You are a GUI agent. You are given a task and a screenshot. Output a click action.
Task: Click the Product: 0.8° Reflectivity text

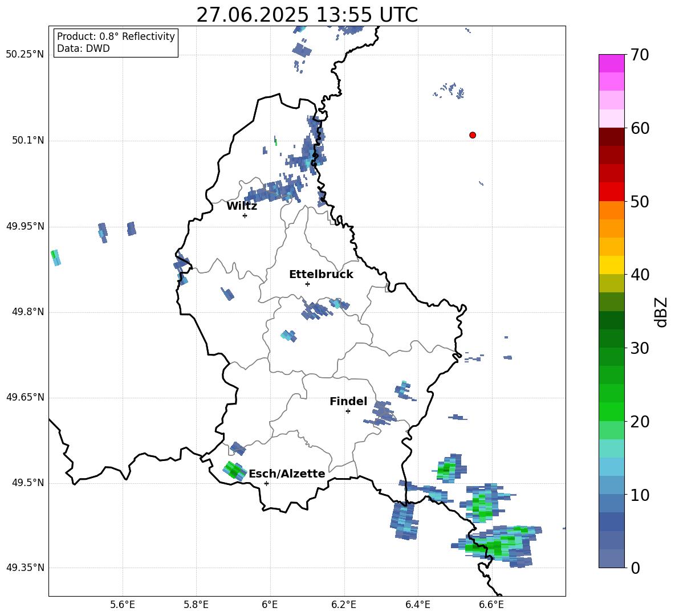coord(116,36)
